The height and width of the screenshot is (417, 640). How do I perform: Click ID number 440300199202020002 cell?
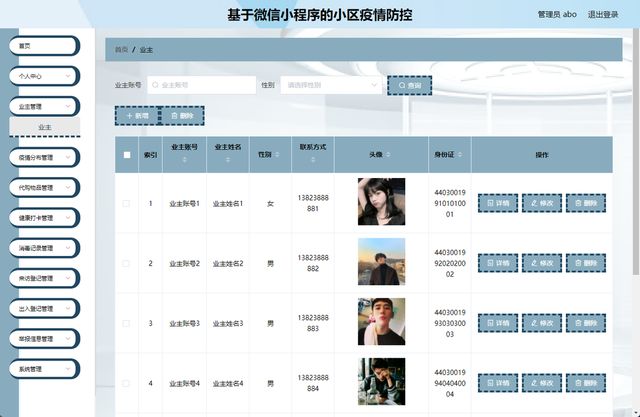click(x=450, y=263)
